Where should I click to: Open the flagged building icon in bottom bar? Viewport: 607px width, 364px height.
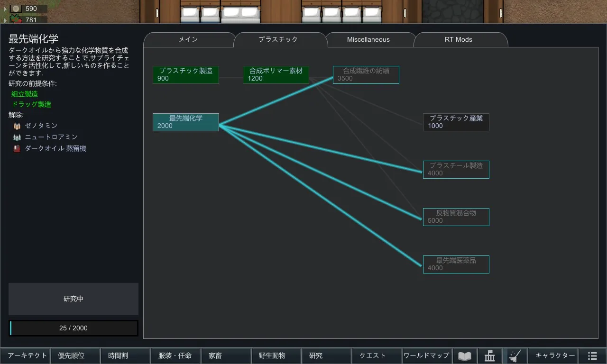point(490,356)
